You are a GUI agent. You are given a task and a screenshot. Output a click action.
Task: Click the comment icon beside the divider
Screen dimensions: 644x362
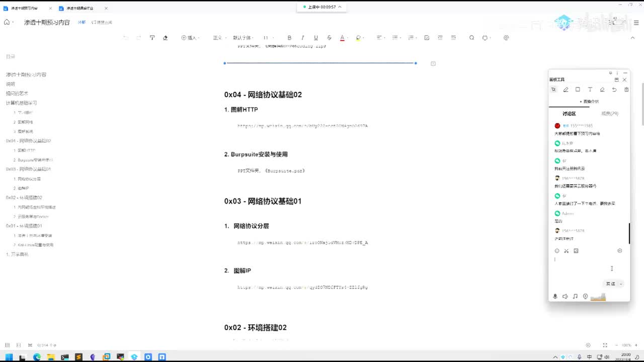point(433,63)
